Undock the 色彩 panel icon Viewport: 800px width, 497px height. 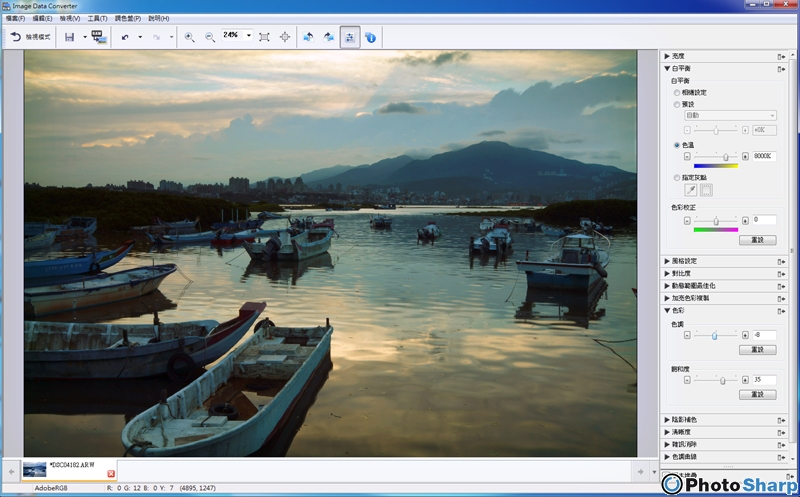781,311
